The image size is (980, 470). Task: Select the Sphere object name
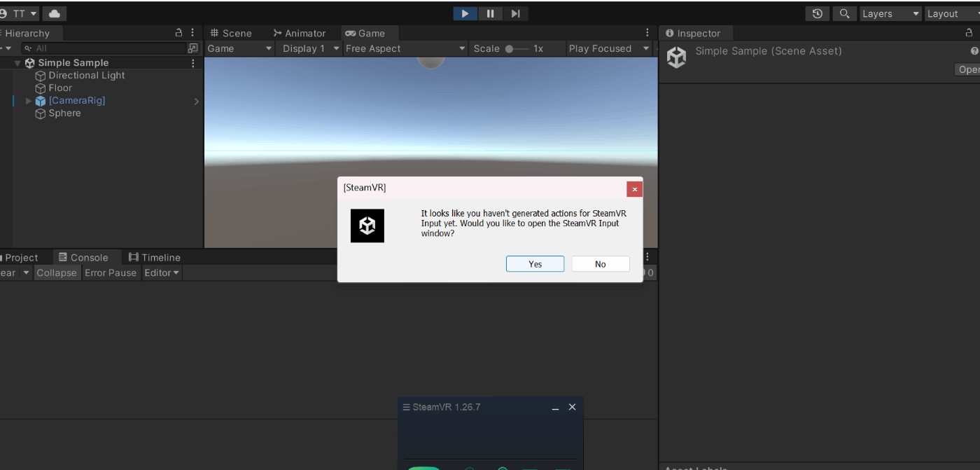tap(64, 113)
